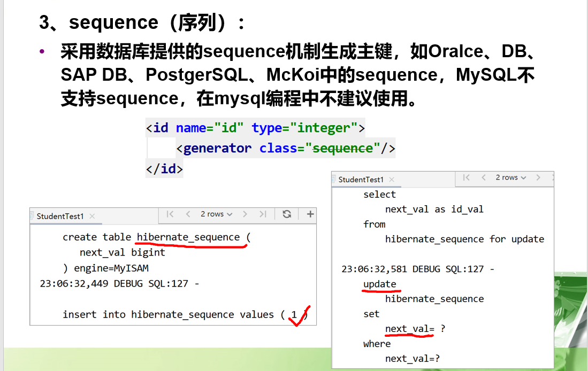Click the 'where' keyword in right panel
588x371 pixels.
click(377, 344)
